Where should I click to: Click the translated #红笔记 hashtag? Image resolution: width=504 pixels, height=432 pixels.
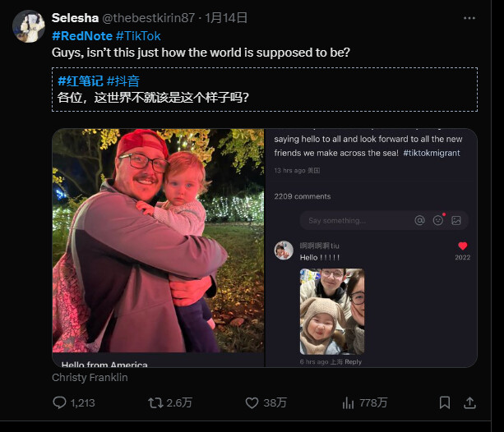coord(81,80)
